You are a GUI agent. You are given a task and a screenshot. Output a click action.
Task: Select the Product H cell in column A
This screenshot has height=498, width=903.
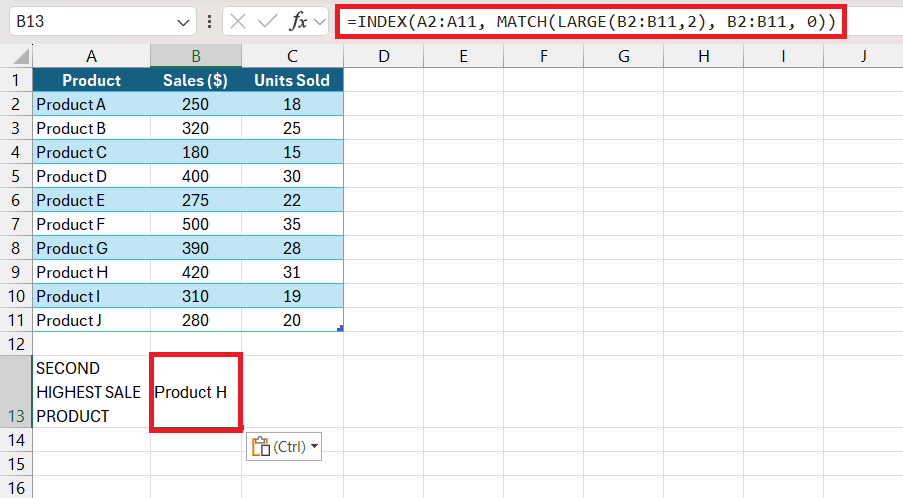[x=92, y=272]
